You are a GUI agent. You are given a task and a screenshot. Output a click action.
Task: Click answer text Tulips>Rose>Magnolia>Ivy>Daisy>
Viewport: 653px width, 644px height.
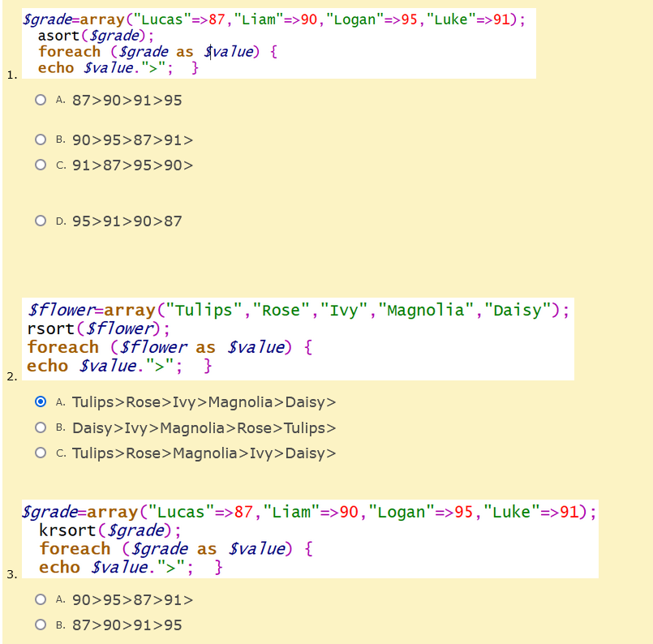pyautogui.click(x=204, y=453)
